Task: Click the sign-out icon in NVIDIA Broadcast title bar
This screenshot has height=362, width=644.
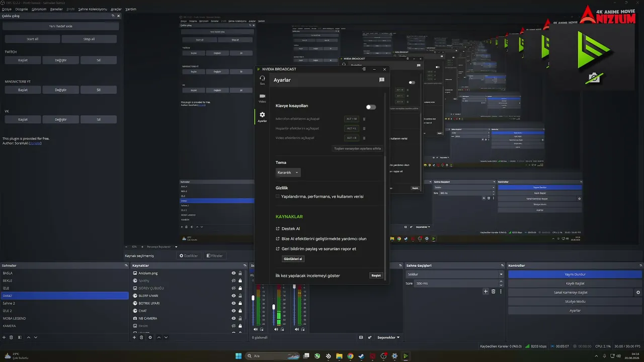Action: [364, 69]
